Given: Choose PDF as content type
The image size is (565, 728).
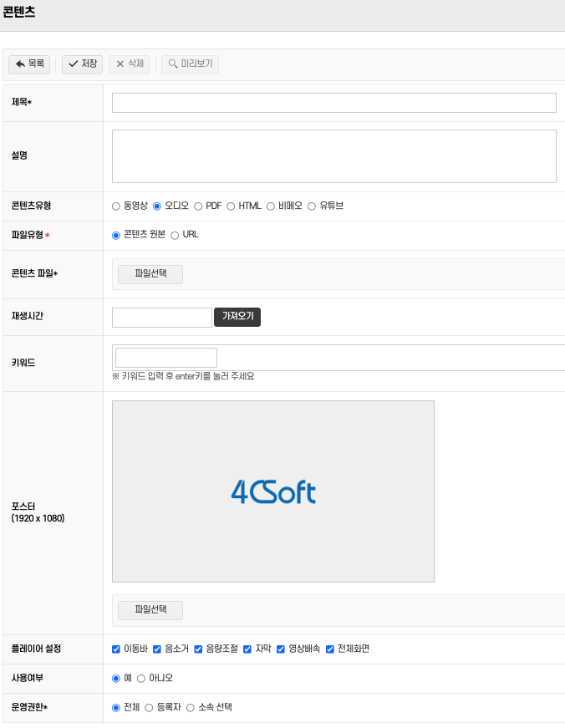Looking at the screenshot, I should [x=199, y=206].
